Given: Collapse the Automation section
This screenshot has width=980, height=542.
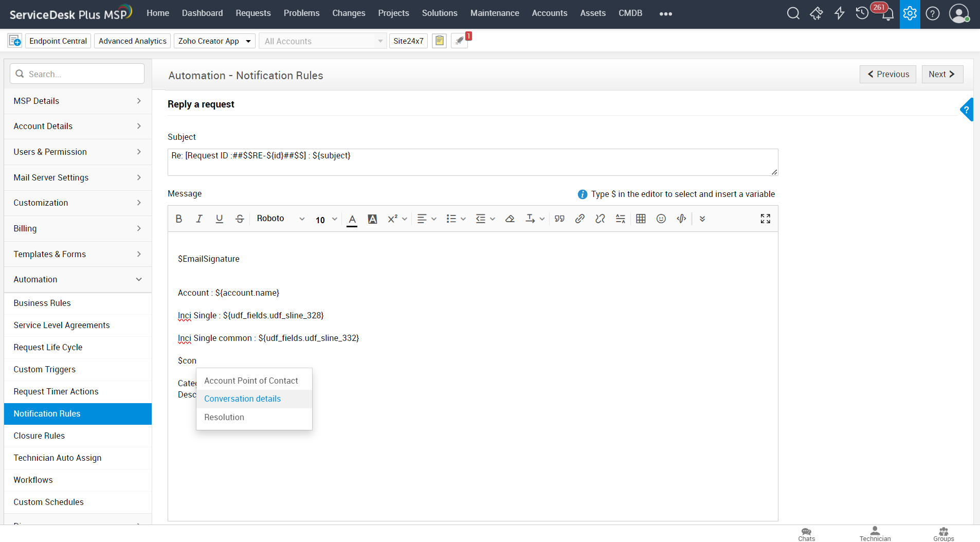Looking at the screenshot, I should click(78, 279).
